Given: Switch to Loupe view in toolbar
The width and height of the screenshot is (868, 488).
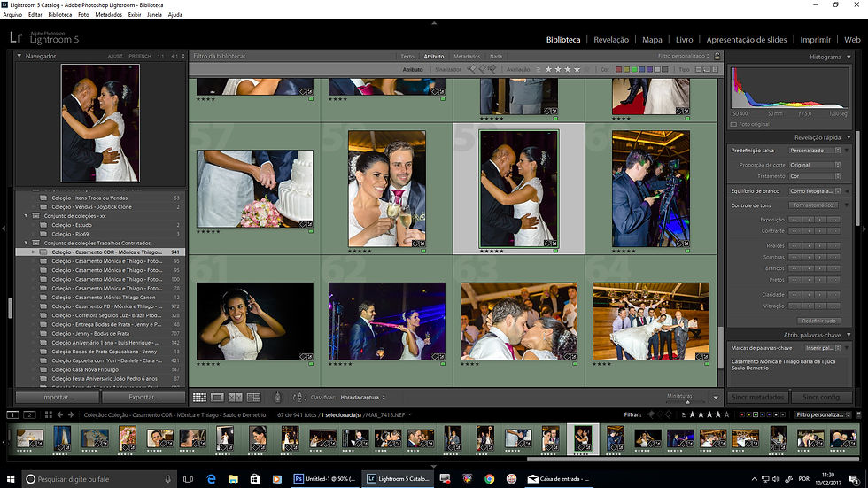Looking at the screenshot, I should click(x=217, y=398).
